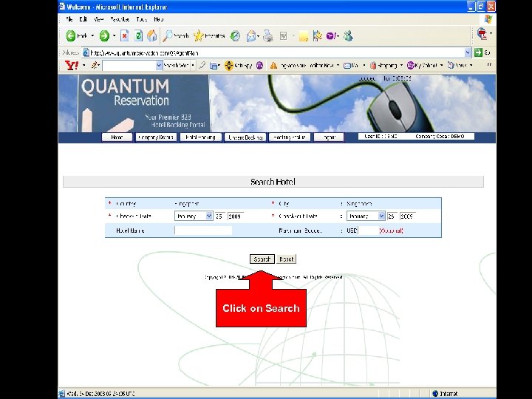The width and height of the screenshot is (532, 399).
Task: Click the Print icon
Action: point(268,36)
